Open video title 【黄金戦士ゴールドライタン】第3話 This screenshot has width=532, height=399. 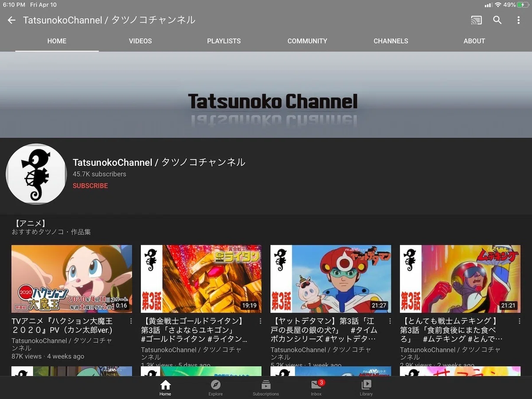point(194,330)
